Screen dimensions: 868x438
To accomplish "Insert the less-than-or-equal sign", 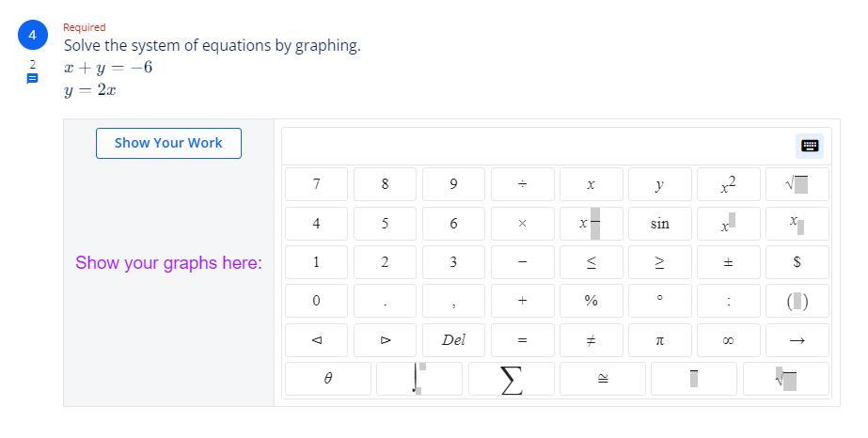I will [x=591, y=262].
